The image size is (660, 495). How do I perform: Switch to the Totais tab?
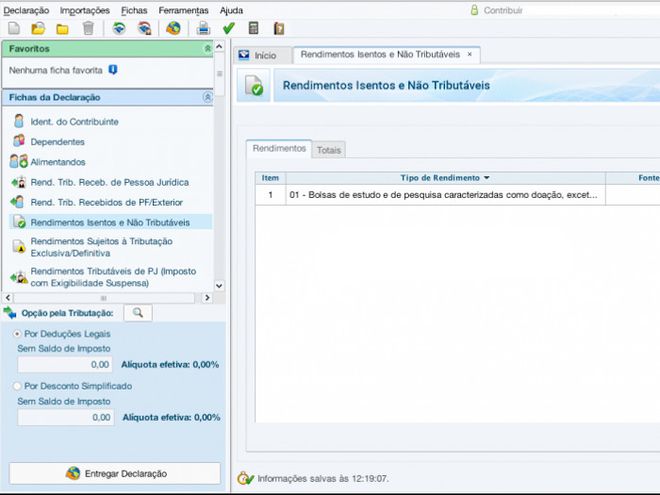point(329,150)
